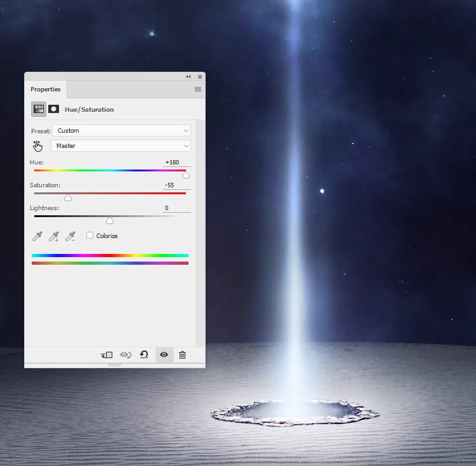Select the Subtract from Sample eyedropper
This screenshot has width=476, height=466.
(x=70, y=236)
